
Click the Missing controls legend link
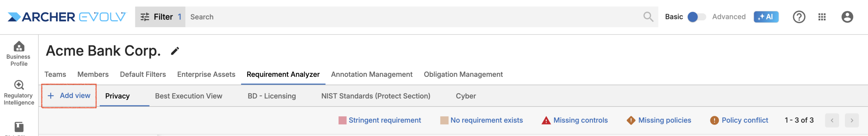pyautogui.click(x=580, y=120)
